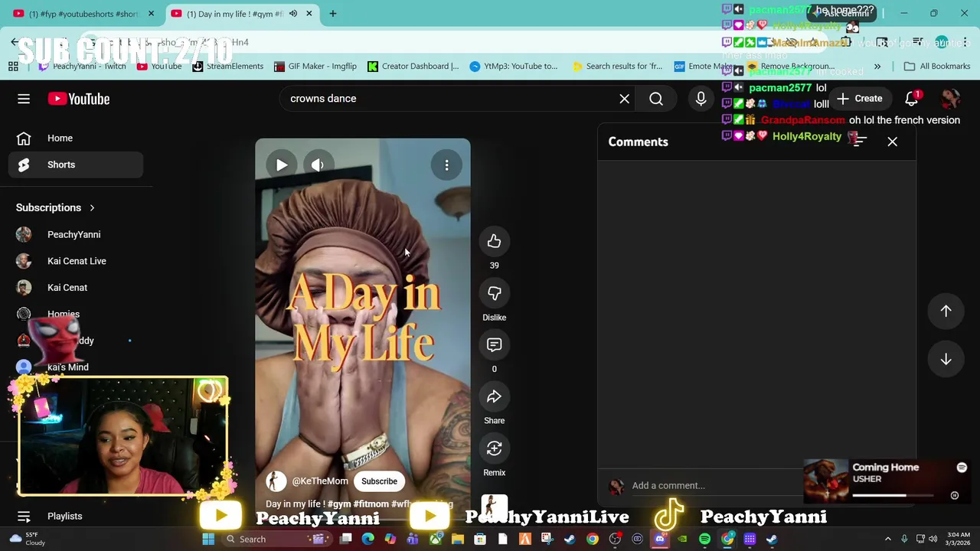Show hidden system tray icons
The height and width of the screenshot is (551, 980).
coord(888,540)
